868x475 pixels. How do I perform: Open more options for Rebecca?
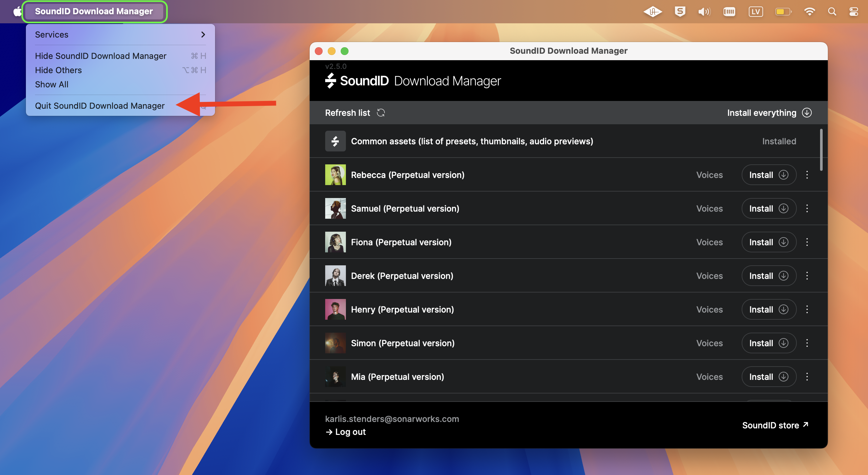[x=807, y=175]
